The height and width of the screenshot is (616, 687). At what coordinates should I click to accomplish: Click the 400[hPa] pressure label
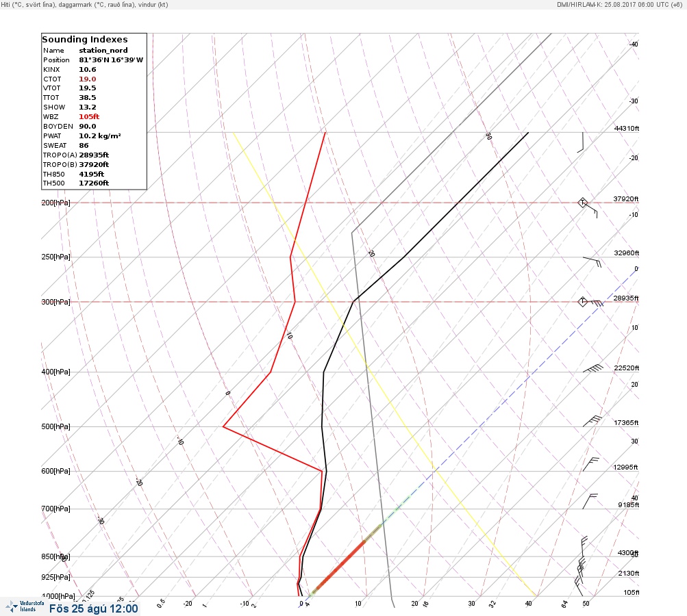click(x=55, y=372)
